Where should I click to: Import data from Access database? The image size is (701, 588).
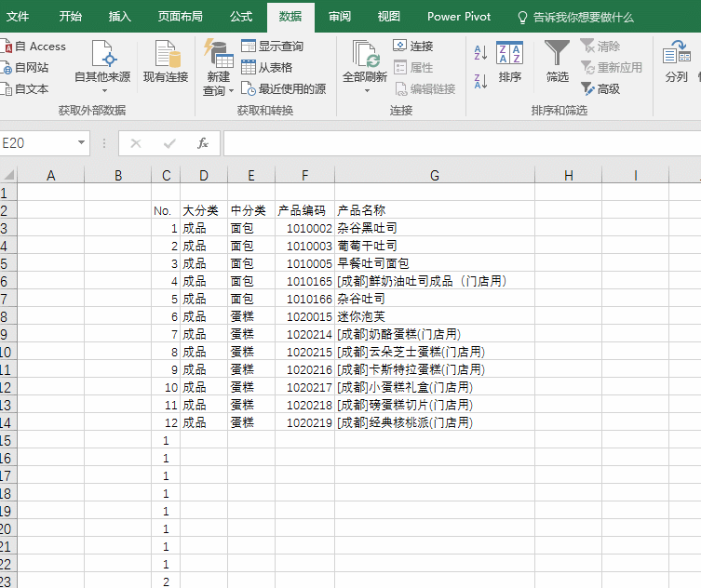pyautogui.click(x=37, y=47)
